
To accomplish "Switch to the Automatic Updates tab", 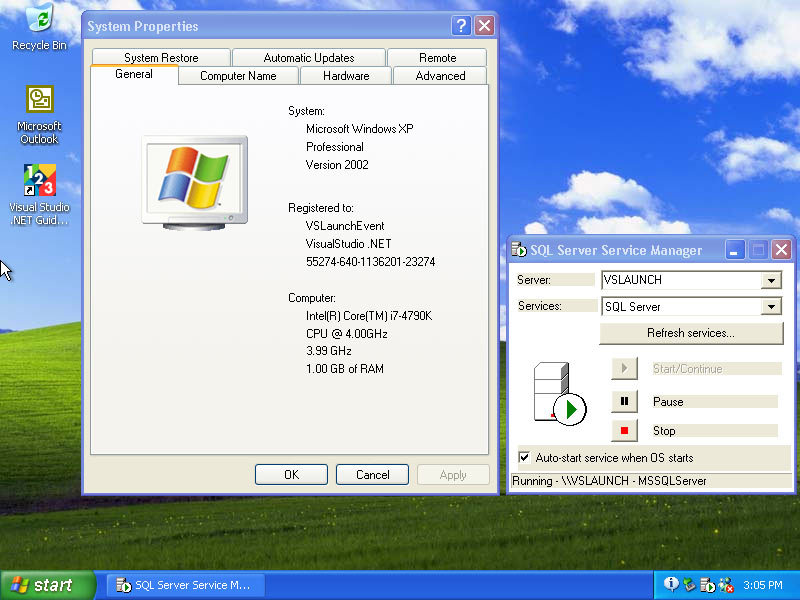I will (309, 58).
